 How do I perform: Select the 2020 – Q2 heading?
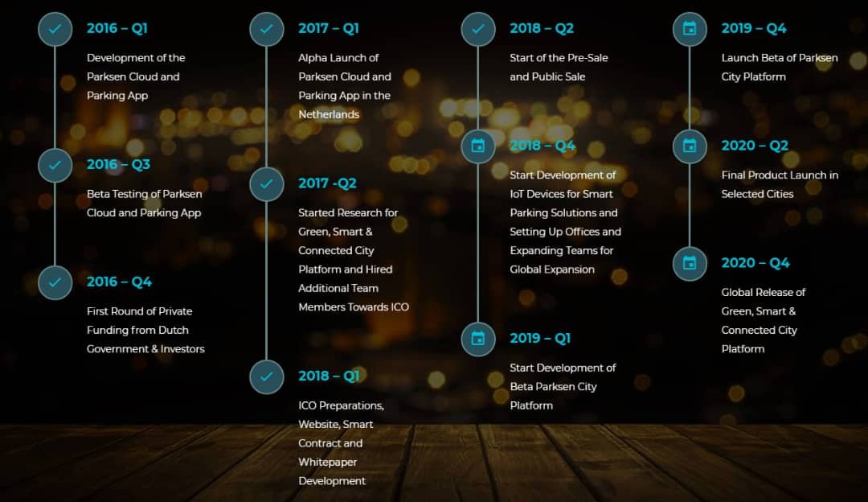(x=755, y=146)
